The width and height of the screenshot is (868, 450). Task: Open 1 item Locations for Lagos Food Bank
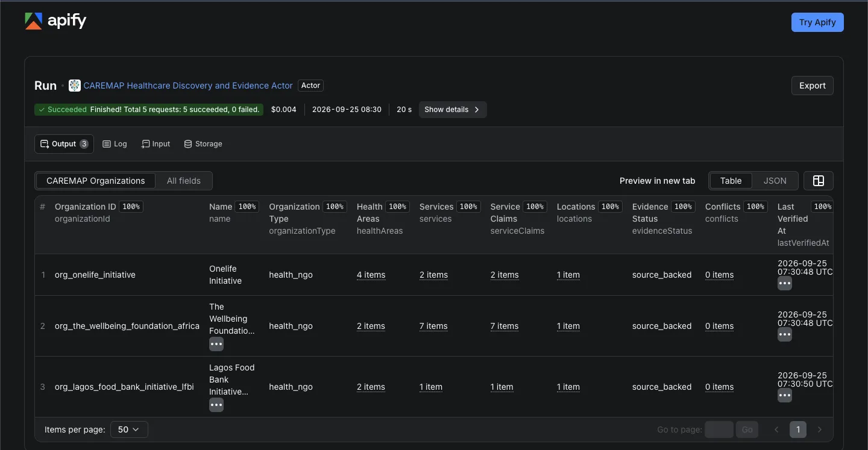coord(568,387)
